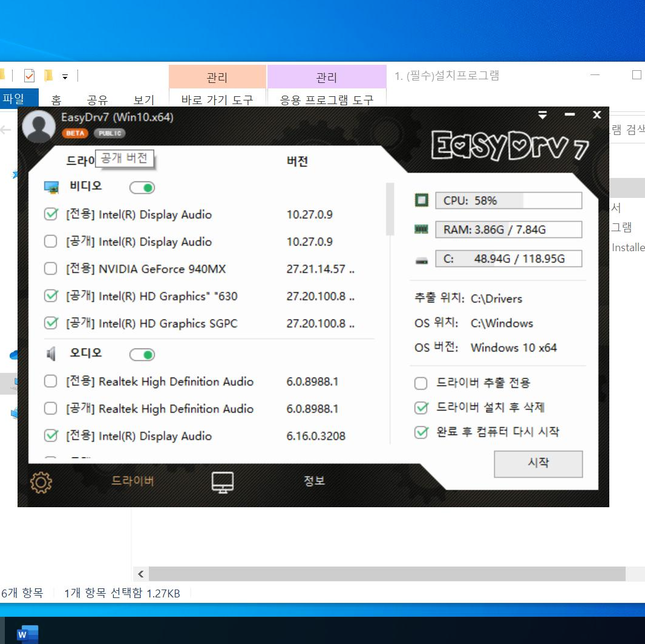This screenshot has width=645, height=644.
Task: Open EasyDrv title bar dropdown menu icon
Action: [x=543, y=115]
